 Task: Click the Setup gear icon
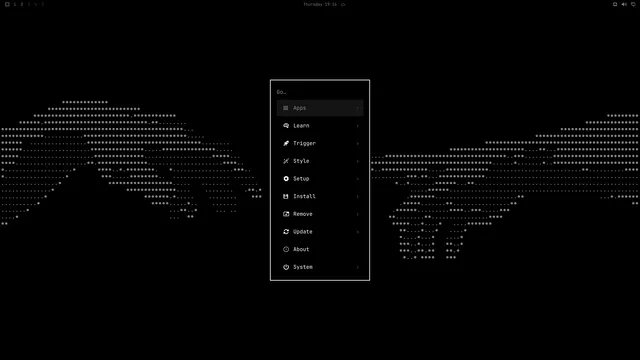(286, 179)
